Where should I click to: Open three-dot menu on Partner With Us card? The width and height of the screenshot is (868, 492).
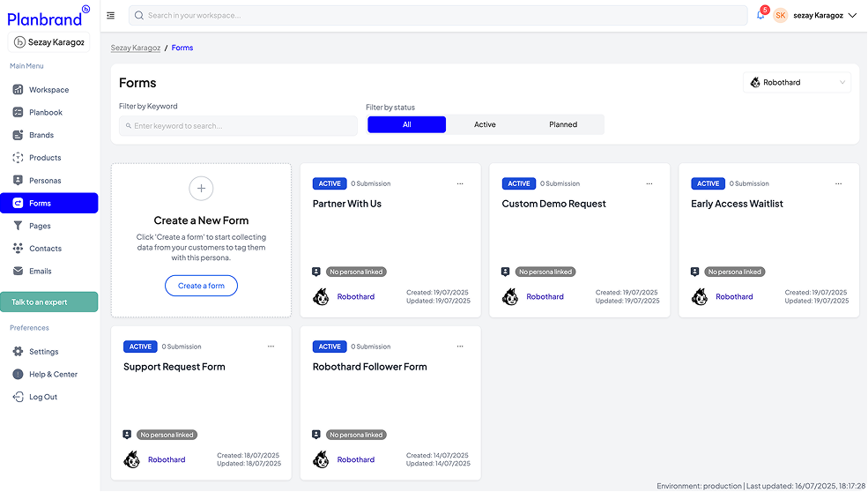click(460, 183)
